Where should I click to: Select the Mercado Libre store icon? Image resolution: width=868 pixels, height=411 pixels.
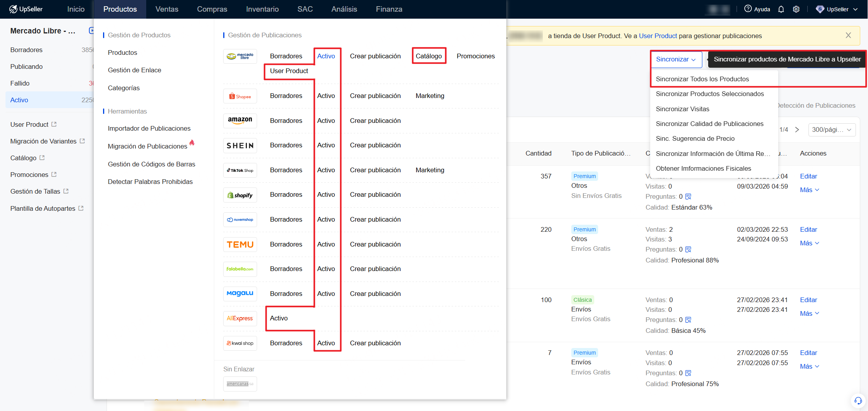pyautogui.click(x=240, y=56)
